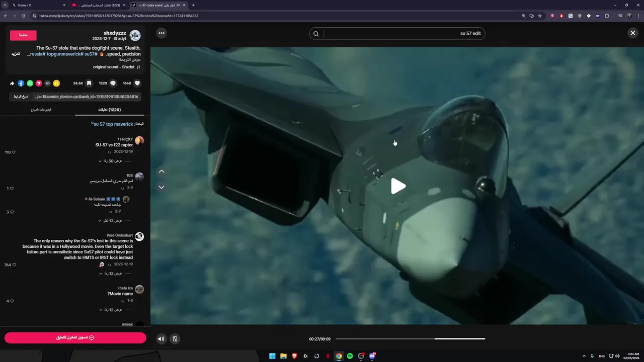Open 'original sound - Shxdyt' music link
The height and width of the screenshot is (362, 644).
point(117,67)
